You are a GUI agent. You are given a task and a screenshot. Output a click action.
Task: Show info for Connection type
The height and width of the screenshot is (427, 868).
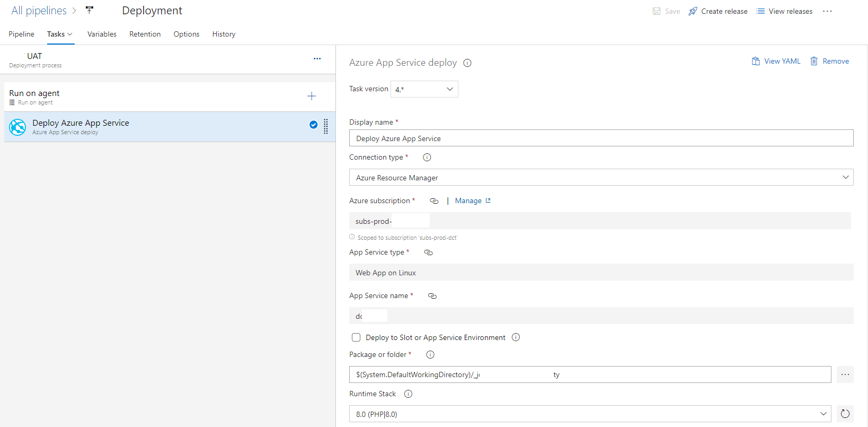[x=427, y=157]
